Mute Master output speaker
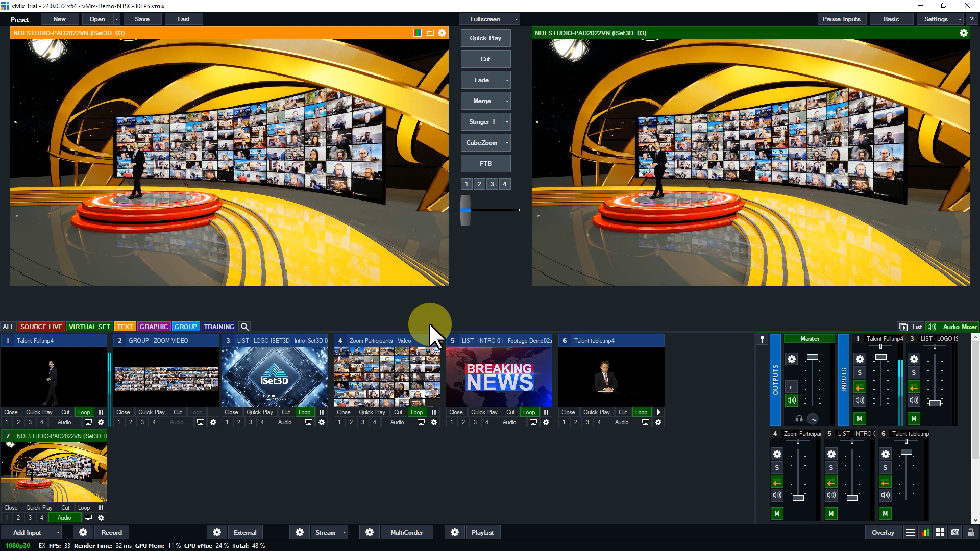This screenshot has height=551, width=980. [791, 400]
